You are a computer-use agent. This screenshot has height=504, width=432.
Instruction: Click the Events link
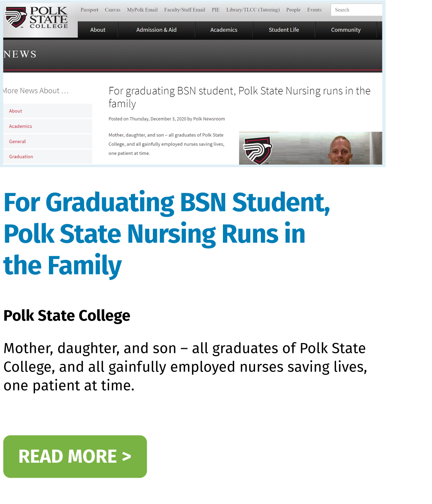pyautogui.click(x=314, y=10)
